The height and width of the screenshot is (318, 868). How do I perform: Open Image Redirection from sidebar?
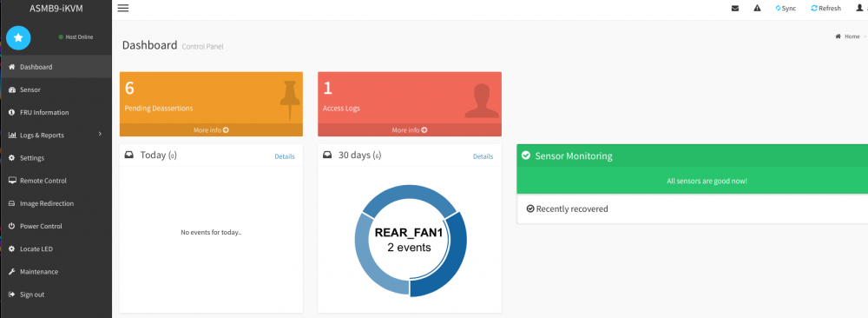[56, 202]
